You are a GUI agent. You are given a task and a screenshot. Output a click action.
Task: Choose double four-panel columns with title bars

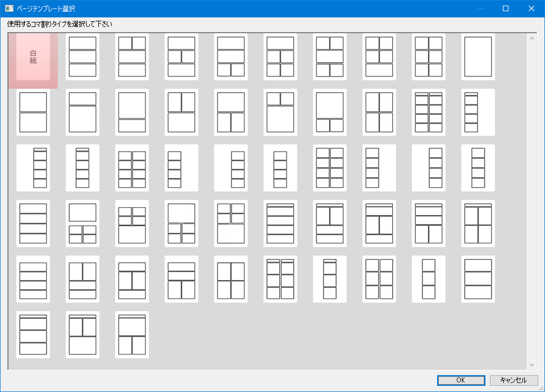click(x=429, y=112)
